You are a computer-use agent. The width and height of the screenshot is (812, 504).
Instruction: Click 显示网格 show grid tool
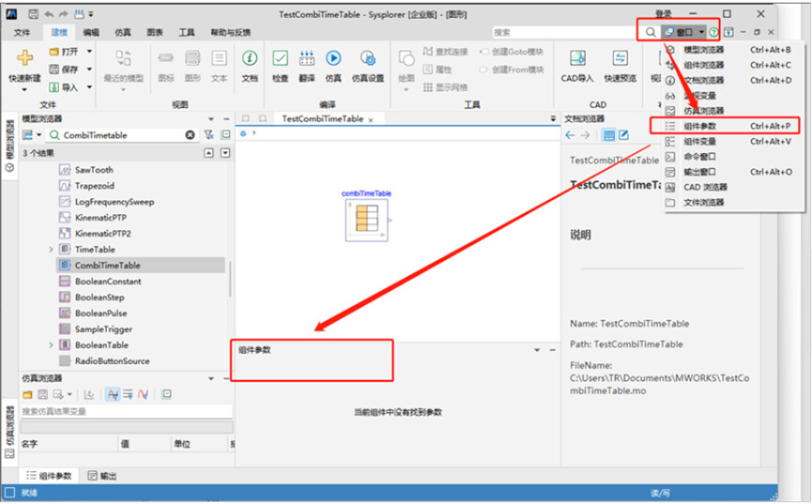(x=445, y=87)
